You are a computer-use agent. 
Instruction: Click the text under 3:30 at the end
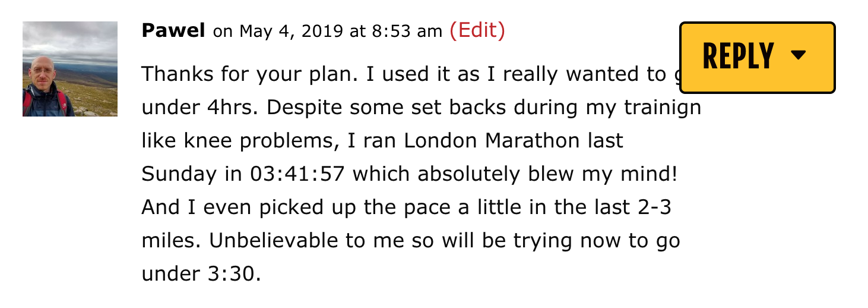coord(201,274)
